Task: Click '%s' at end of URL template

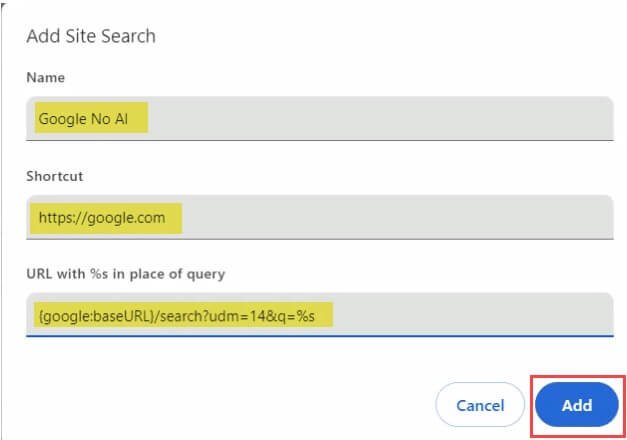Action: pos(306,316)
